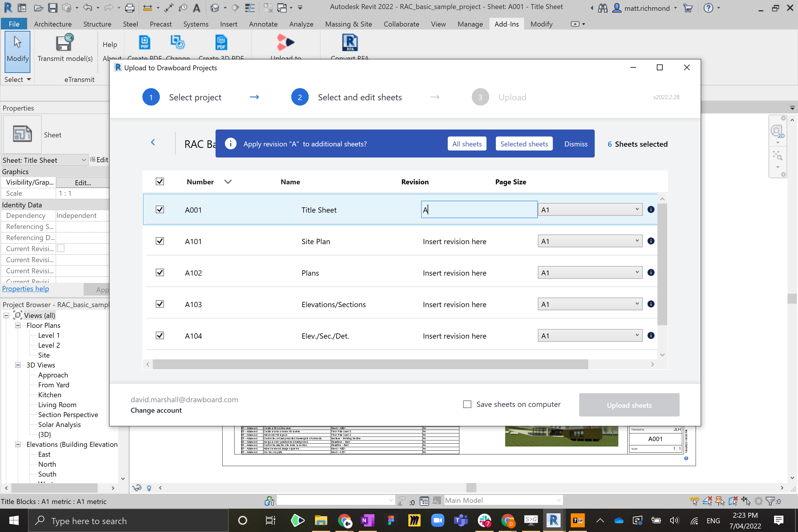Open page size dropdown for A103
This screenshot has width=798, height=532.
(590, 304)
